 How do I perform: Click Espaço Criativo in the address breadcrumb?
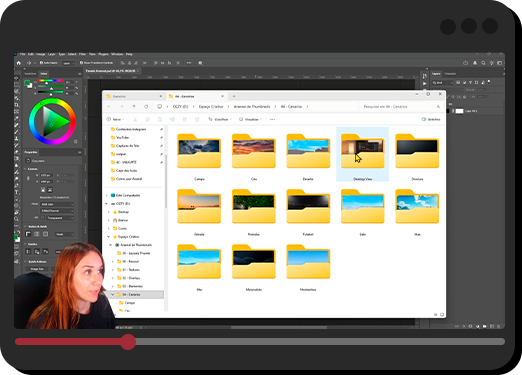[211, 107]
